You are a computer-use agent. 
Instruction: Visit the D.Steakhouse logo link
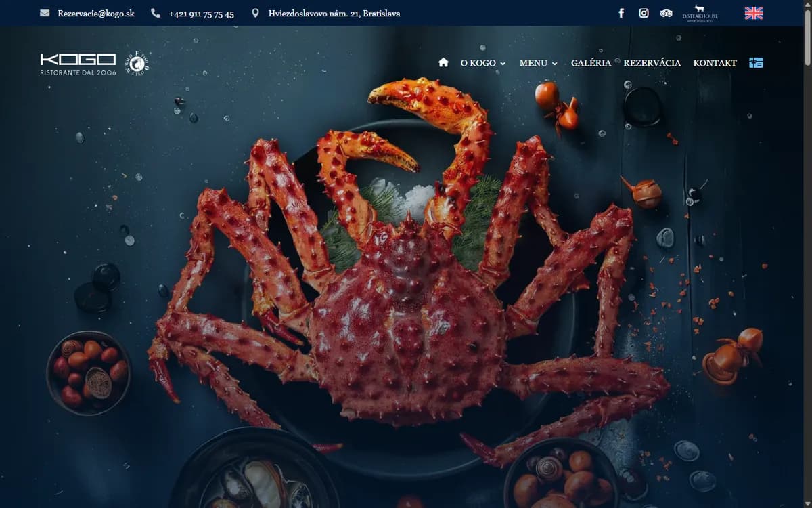click(700, 13)
